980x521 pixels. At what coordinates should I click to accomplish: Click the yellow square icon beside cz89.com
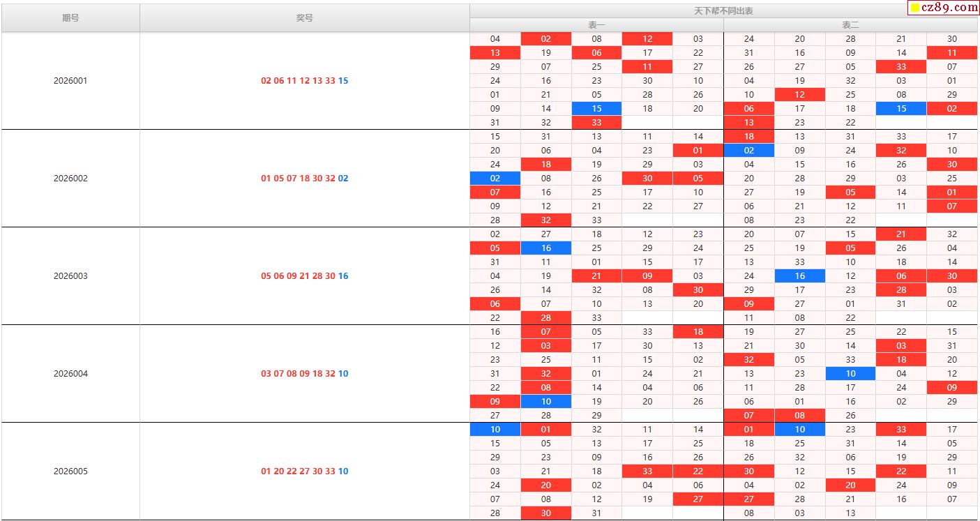(x=914, y=8)
